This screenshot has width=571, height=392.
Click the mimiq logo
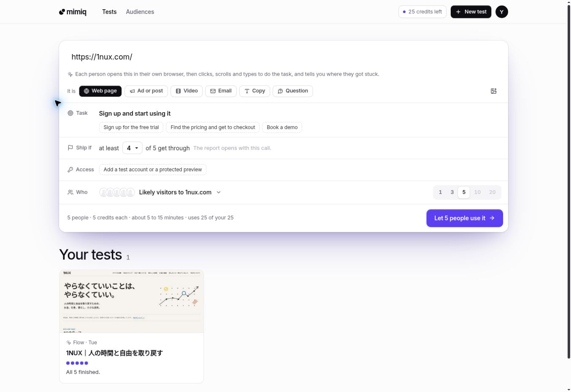coord(73,12)
